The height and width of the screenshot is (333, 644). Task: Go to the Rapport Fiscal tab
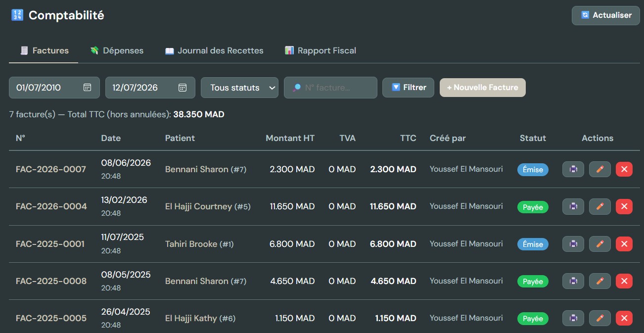tap(321, 50)
